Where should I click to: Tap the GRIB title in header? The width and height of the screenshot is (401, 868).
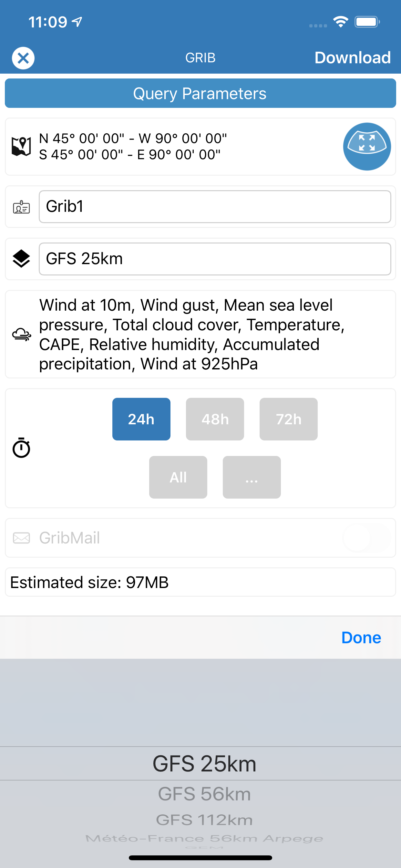(200, 57)
